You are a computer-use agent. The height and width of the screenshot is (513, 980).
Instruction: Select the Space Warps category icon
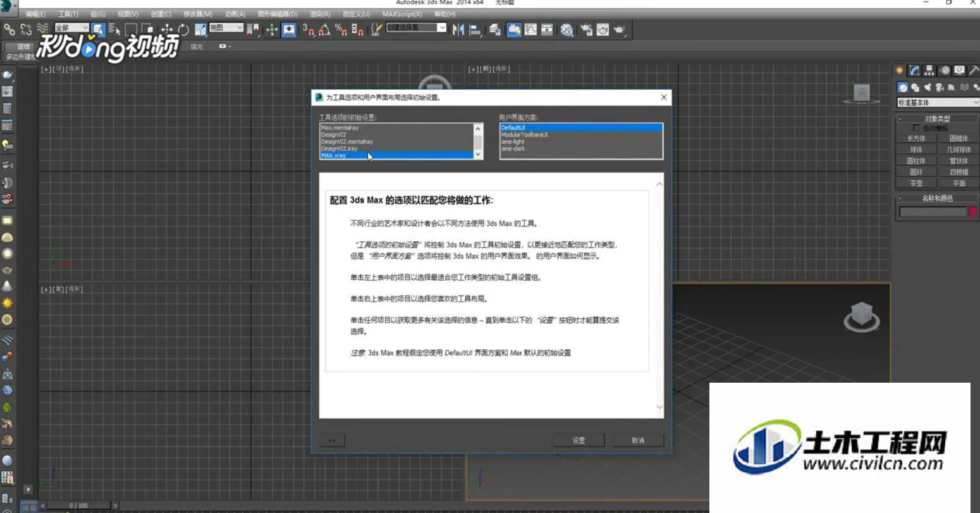(x=964, y=87)
